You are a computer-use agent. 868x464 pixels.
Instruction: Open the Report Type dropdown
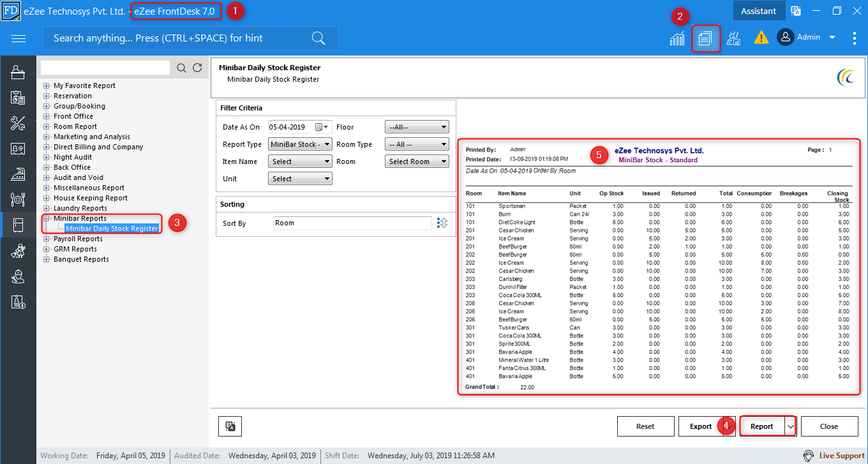tap(300, 144)
